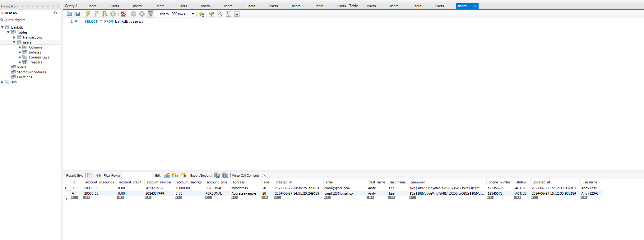644x240 pixels.
Task: Toggle auto-commit mode button
Action: [x=151, y=14]
